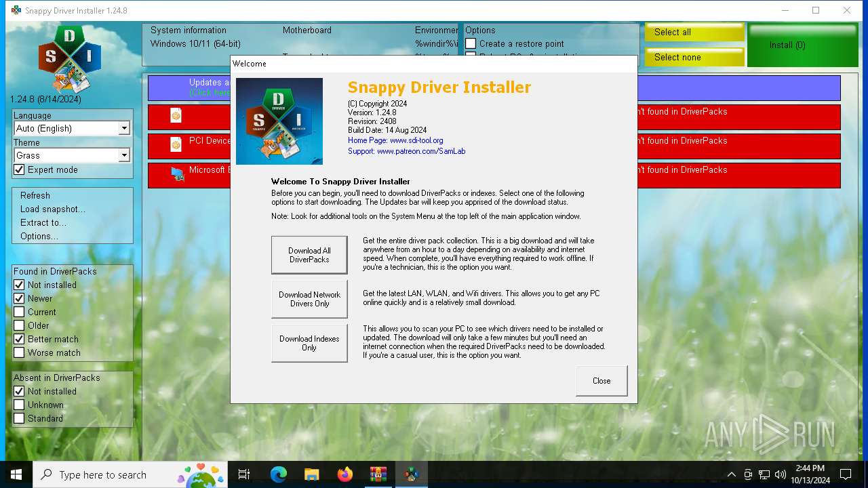Open Options... from the sidebar menu
Image resolution: width=868 pixels, height=488 pixels.
(x=39, y=236)
